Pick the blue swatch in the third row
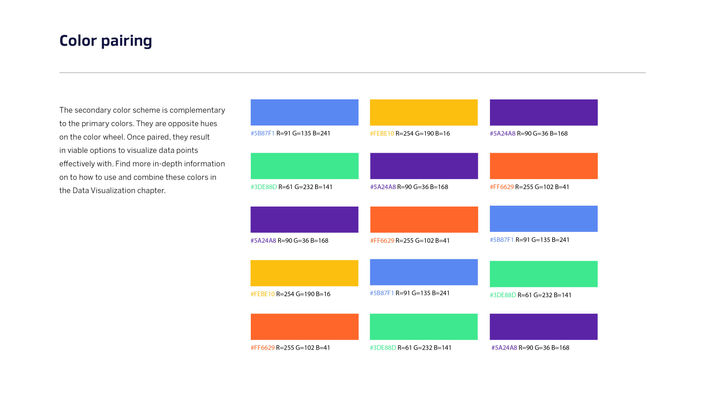The height and width of the screenshot is (397, 705). [x=544, y=219]
